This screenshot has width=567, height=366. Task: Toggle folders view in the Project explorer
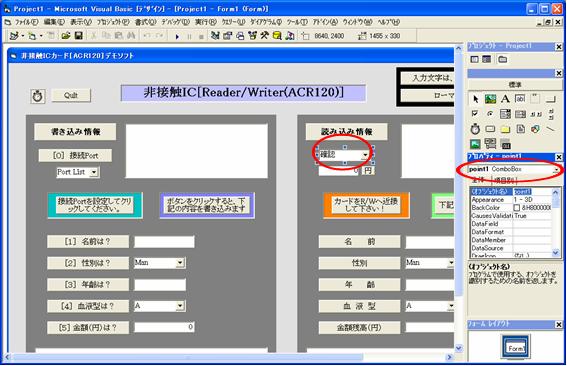point(502,59)
